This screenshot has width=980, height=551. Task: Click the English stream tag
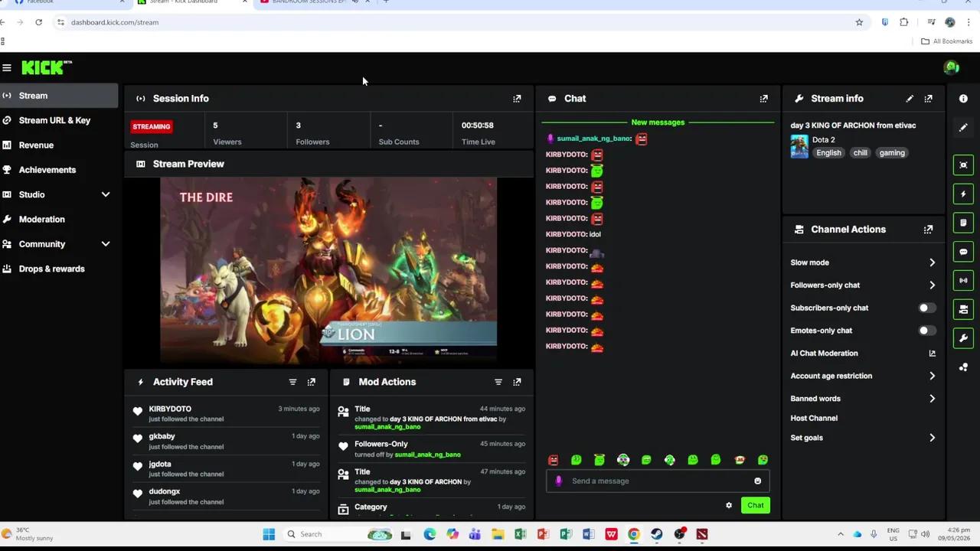[828, 153]
